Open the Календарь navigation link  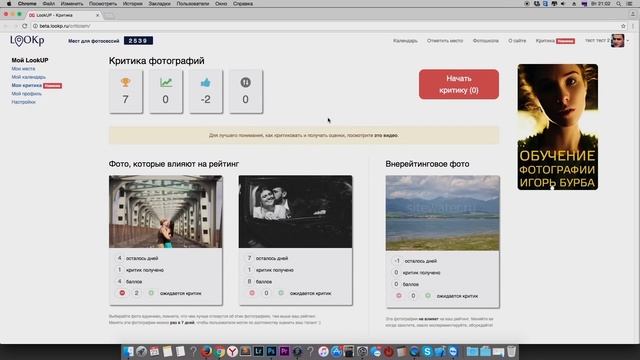[405, 41]
